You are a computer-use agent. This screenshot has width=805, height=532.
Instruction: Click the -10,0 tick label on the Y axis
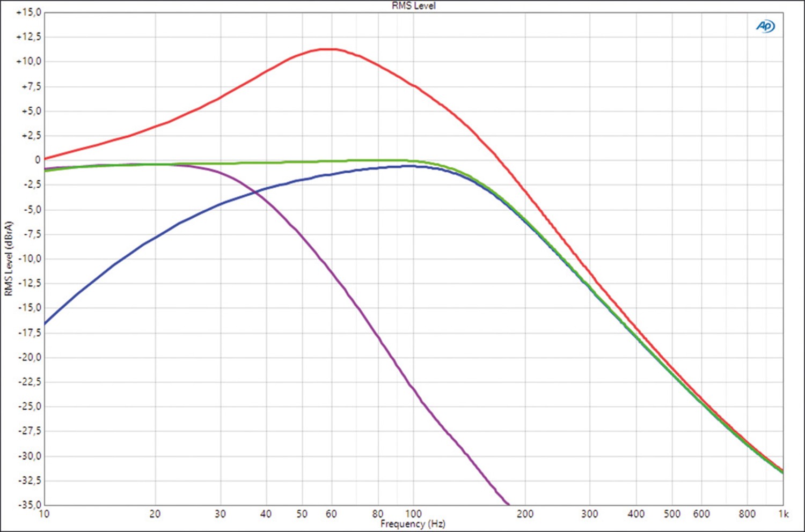[29, 258]
